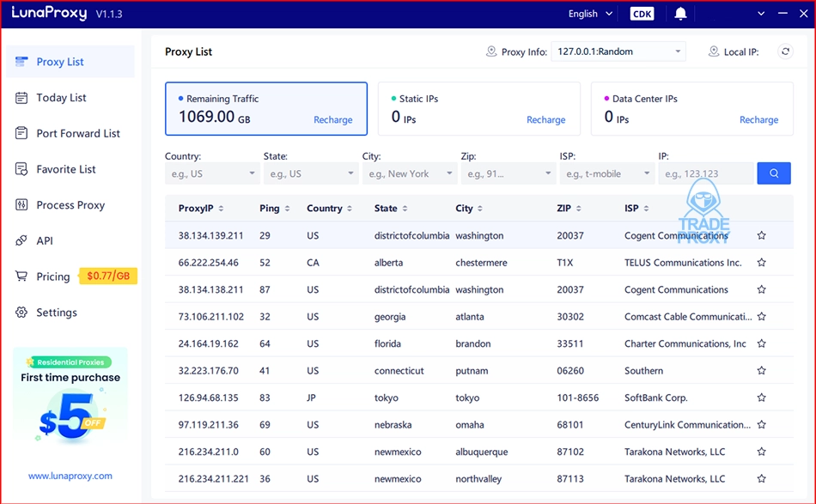This screenshot has height=504, width=816.
Task: Open the Pricing page
Action: (x=53, y=276)
